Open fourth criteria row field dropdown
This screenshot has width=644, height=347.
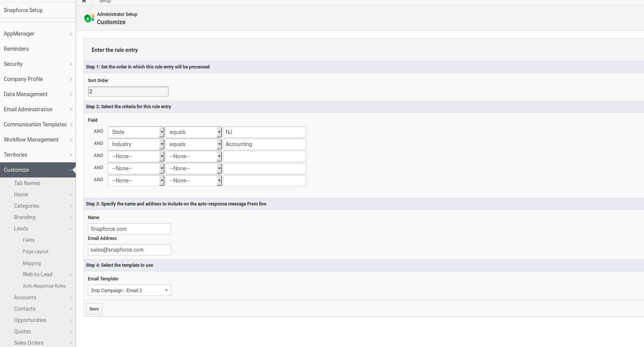click(136, 168)
